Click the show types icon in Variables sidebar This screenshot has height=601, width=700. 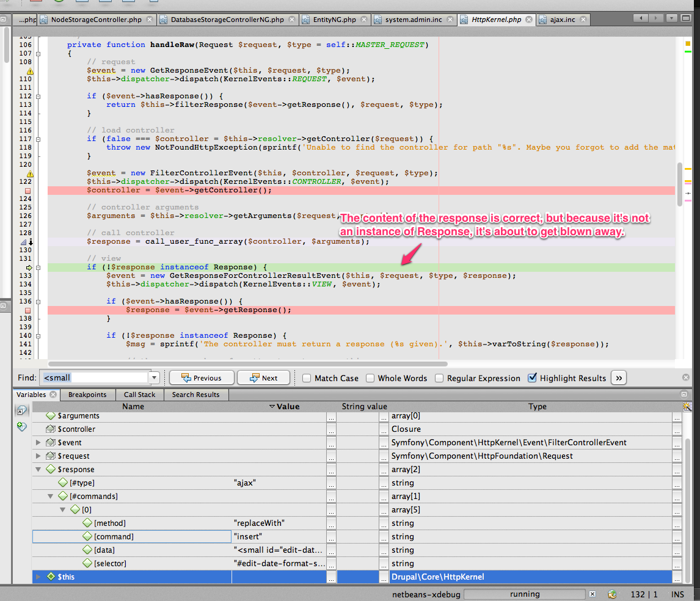coord(22,410)
